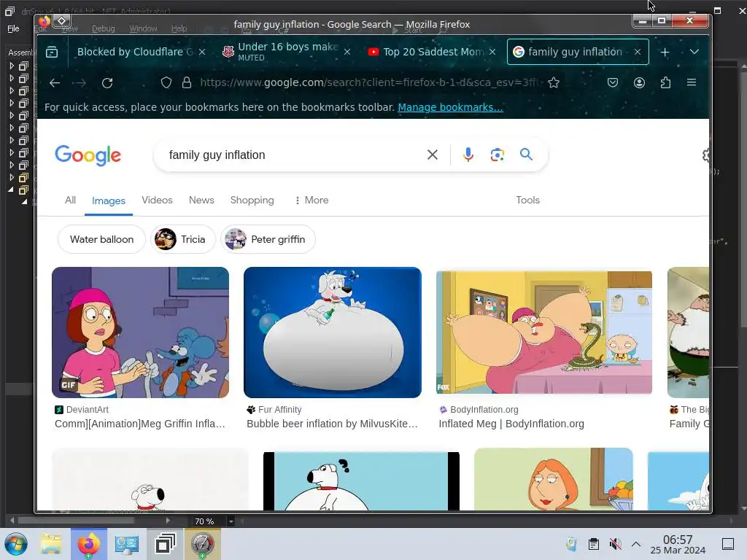
Task: Go back with the Firefox back arrow
Action: [54, 83]
